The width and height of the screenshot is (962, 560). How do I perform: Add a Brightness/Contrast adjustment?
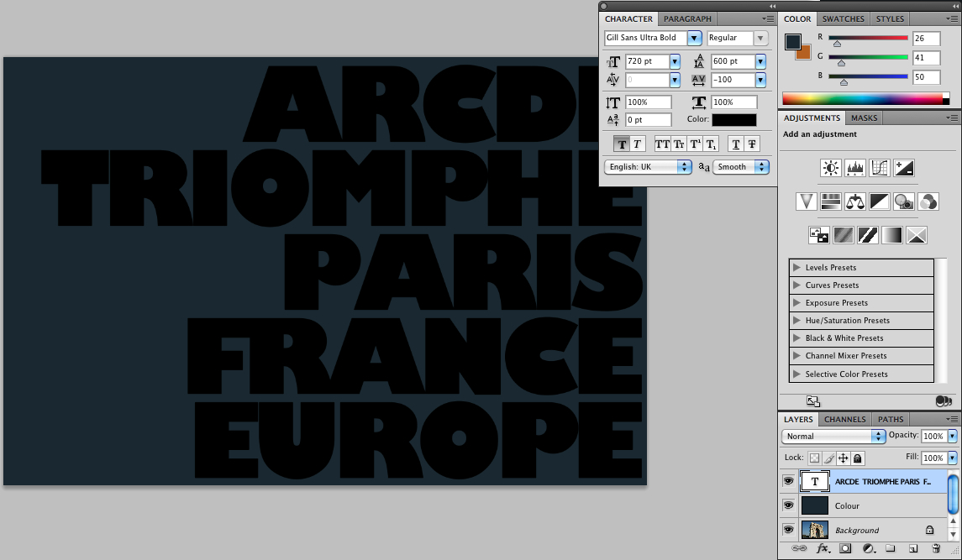pos(831,167)
